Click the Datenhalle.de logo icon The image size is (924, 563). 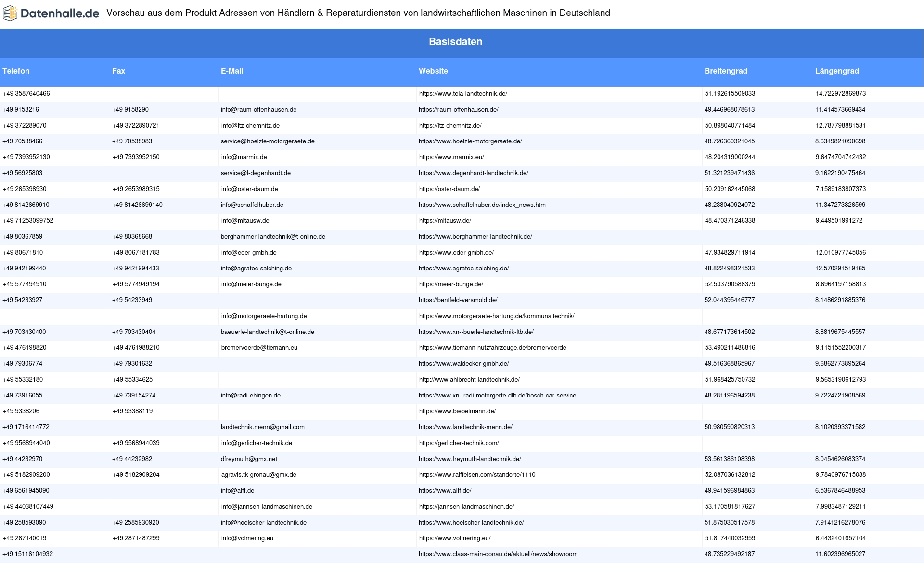point(10,13)
